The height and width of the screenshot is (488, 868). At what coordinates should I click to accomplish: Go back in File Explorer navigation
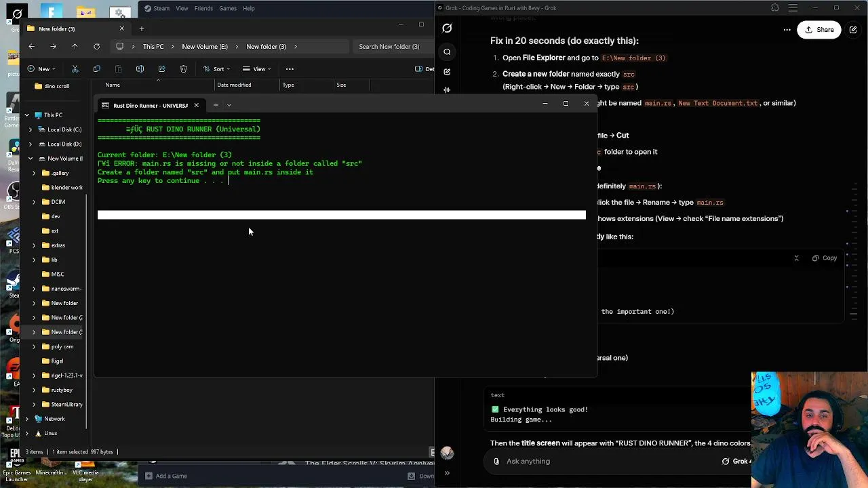(x=31, y=46)
